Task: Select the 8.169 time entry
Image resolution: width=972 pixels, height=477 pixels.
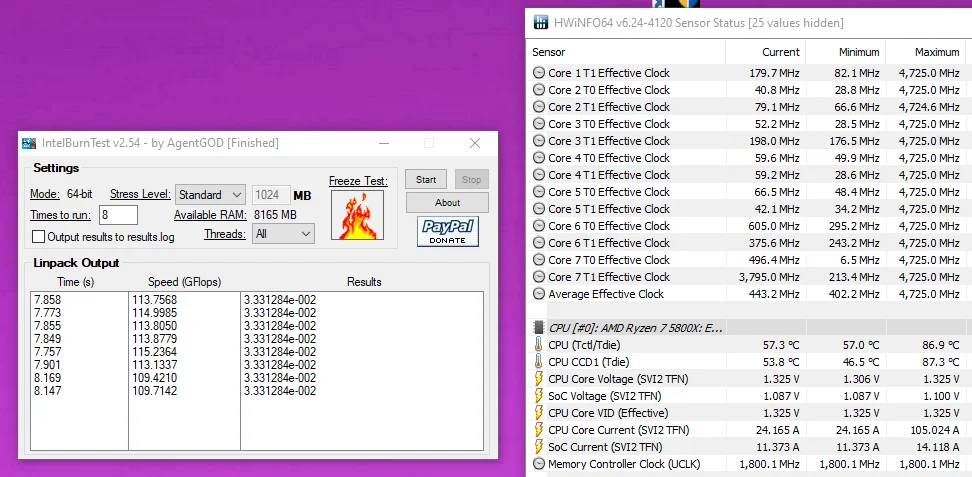Action: tap(48, 378)
